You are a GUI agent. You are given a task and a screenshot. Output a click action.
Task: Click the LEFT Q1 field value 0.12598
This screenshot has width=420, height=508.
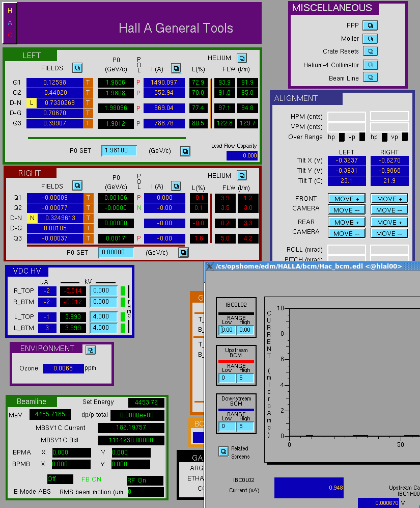54,83
